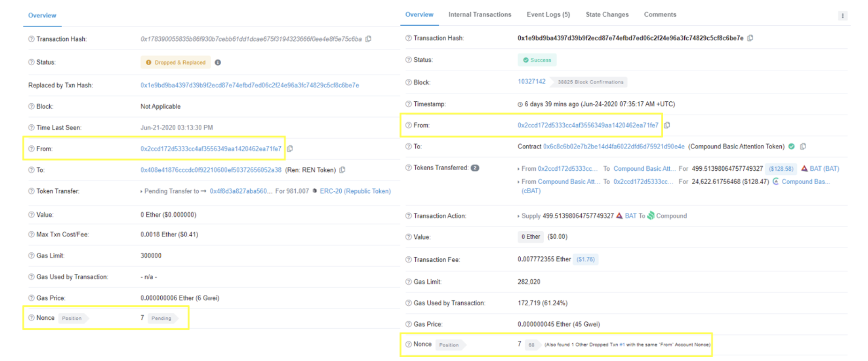Open the Comments tab
868x361 pixels.
click(660, 15)
